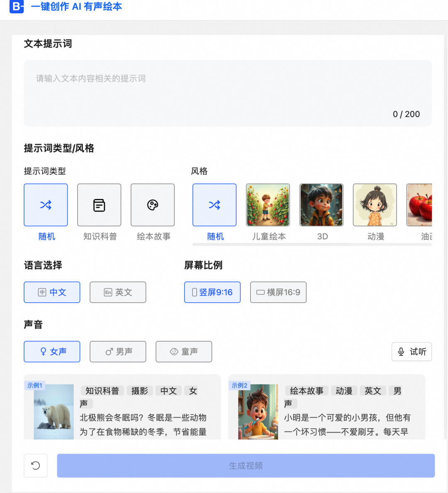This screenshot has height=493, width=448.
Task: Click the 示例1 badge label
Action: point(34,386)
